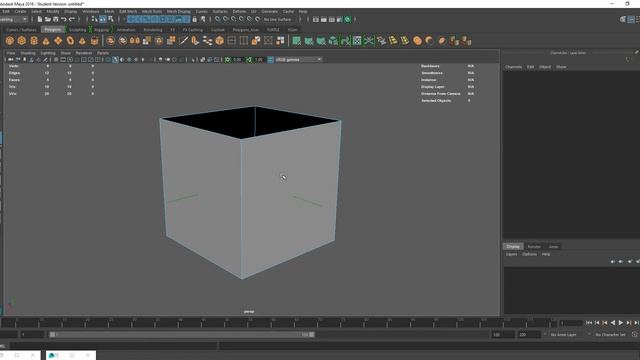Open the viewport Shading menu
This screenshot has height=360, width=640.
(28, 53)
